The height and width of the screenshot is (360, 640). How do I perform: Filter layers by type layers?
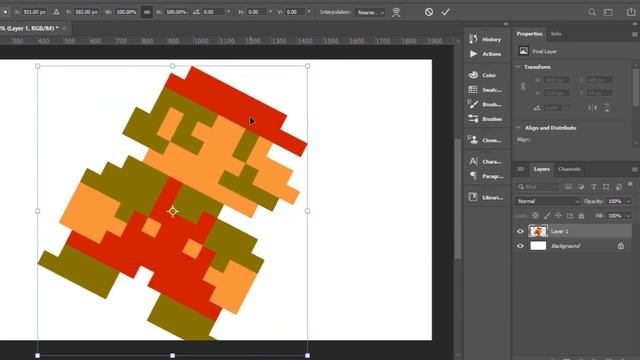click(x=593, y=187)
